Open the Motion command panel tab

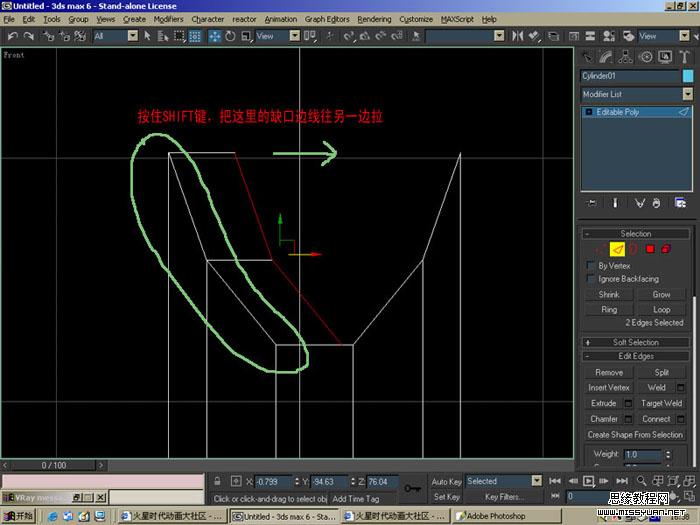tap(646, 57)
